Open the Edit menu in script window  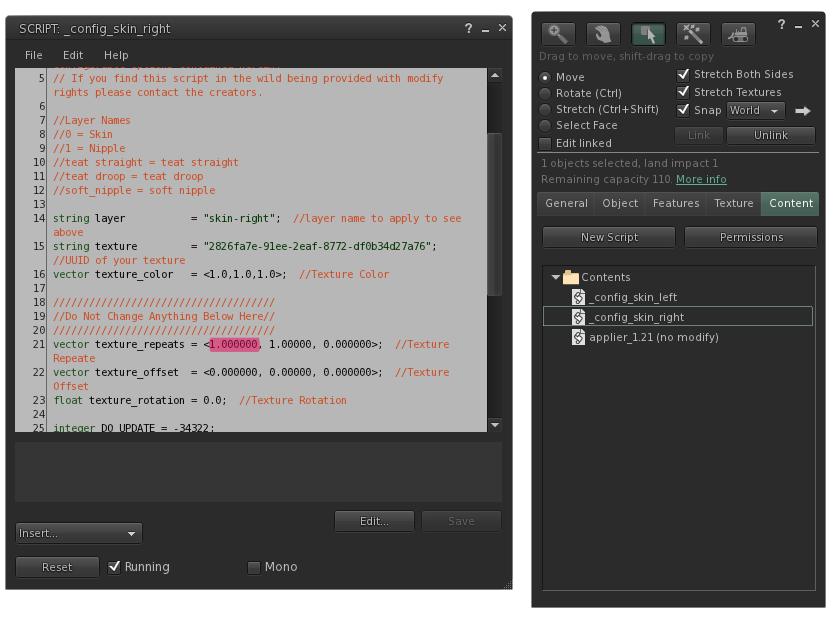click(73, 55)
